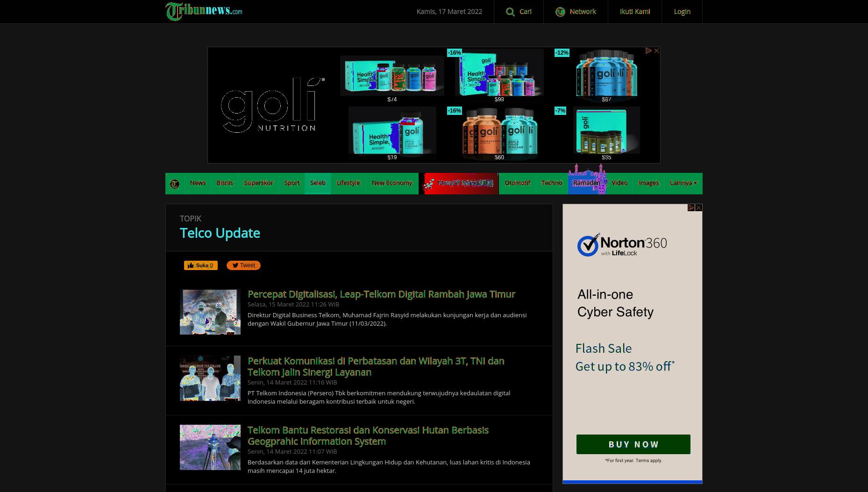Open the Video section
This screenshot has height=492, width=868.
tap(619, 183)
